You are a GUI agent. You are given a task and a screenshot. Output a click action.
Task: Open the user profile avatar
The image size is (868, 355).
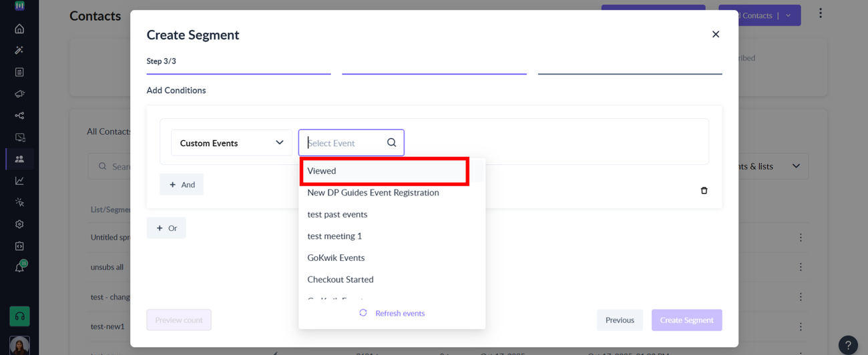coord(19,345)
